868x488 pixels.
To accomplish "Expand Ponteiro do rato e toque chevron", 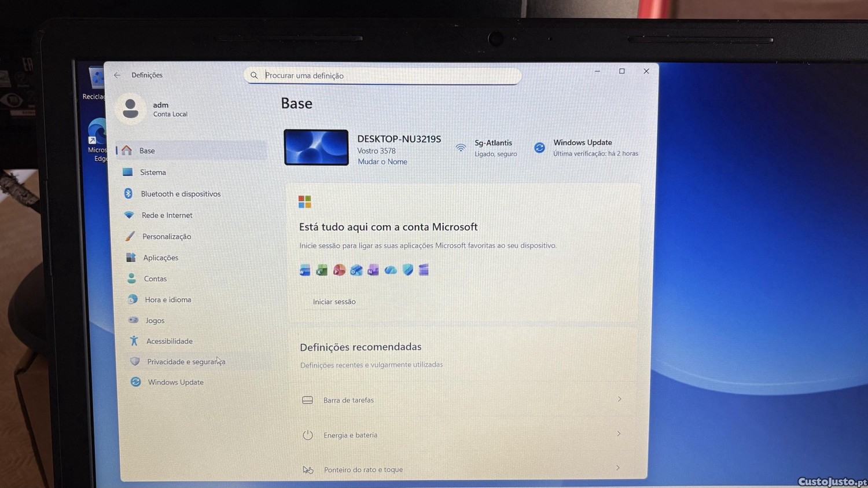I will [x=617, y=468].
